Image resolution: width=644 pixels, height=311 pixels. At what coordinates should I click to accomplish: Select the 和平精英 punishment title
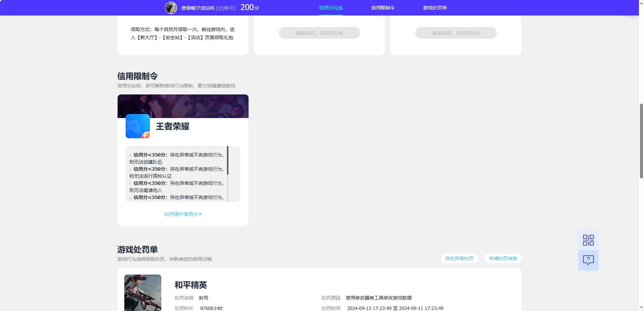[x=191, y=285]
